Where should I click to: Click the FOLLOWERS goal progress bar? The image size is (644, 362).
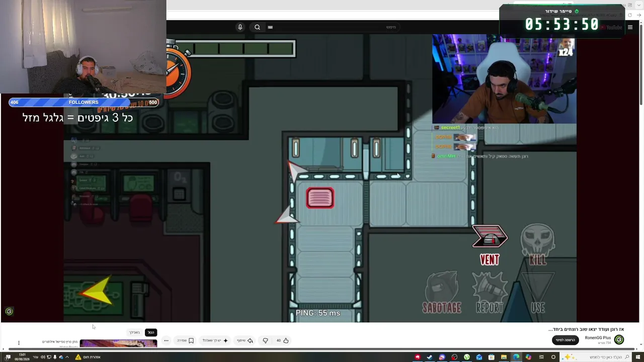point(84,102)
